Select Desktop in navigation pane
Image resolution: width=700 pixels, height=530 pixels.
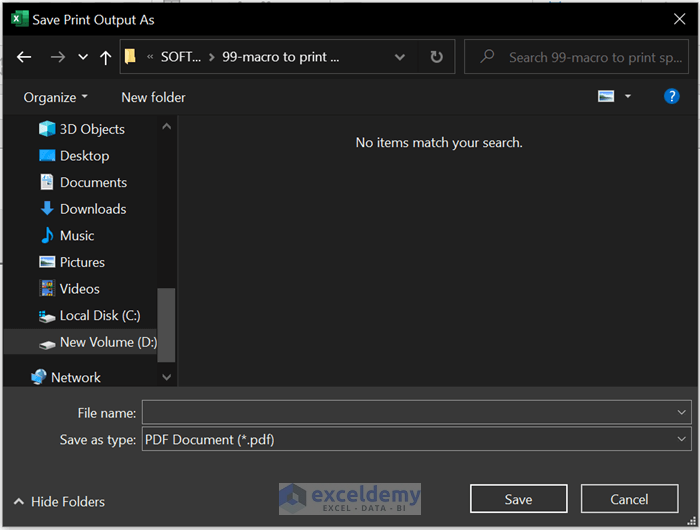point(84,156)
